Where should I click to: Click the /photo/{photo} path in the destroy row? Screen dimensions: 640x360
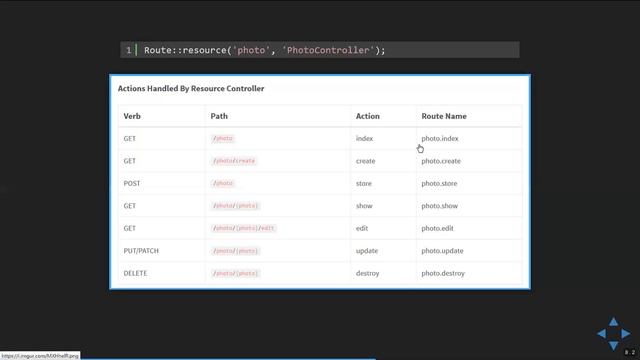click(x=236, y=273)
